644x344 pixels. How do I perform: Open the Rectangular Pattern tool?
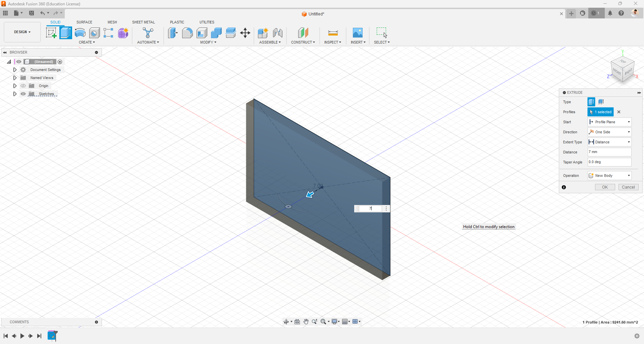coord(109,33)
